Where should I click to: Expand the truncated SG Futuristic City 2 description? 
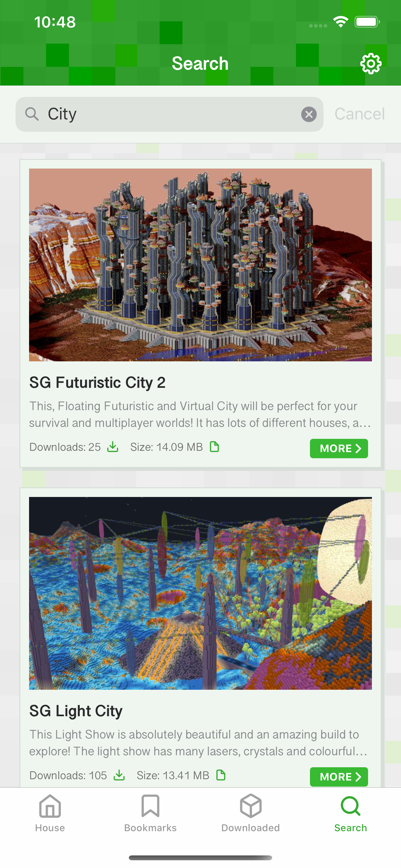[200, 414]
